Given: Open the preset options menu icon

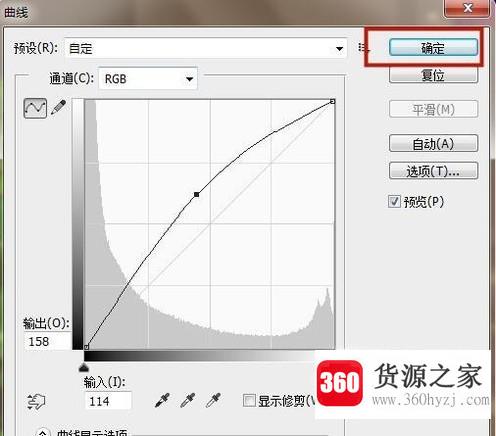Looking at the screenshot, I should pos(363,48).
